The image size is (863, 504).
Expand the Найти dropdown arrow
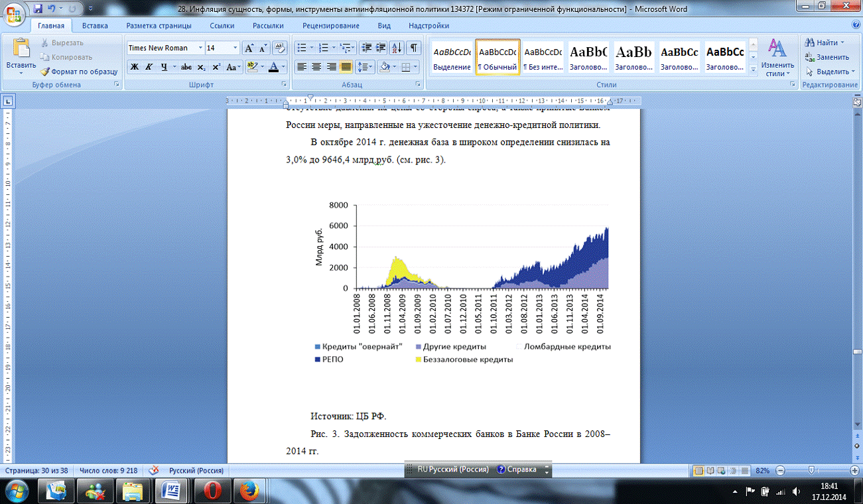pos(842,42)
